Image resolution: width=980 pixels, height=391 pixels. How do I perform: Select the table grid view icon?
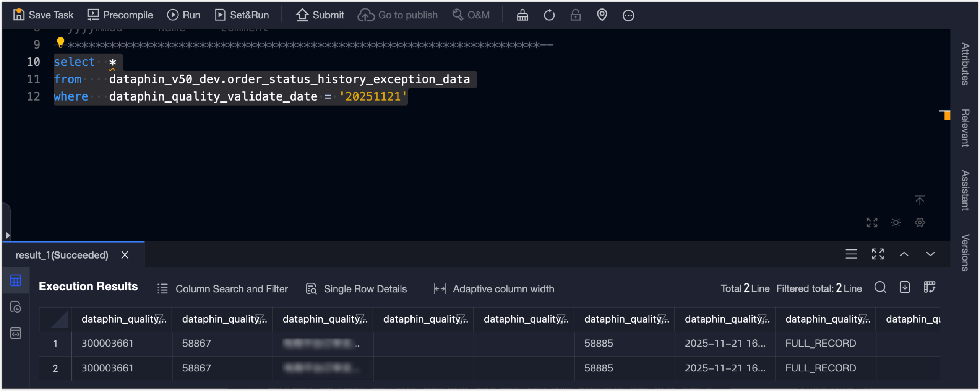(x=16, y=280)
